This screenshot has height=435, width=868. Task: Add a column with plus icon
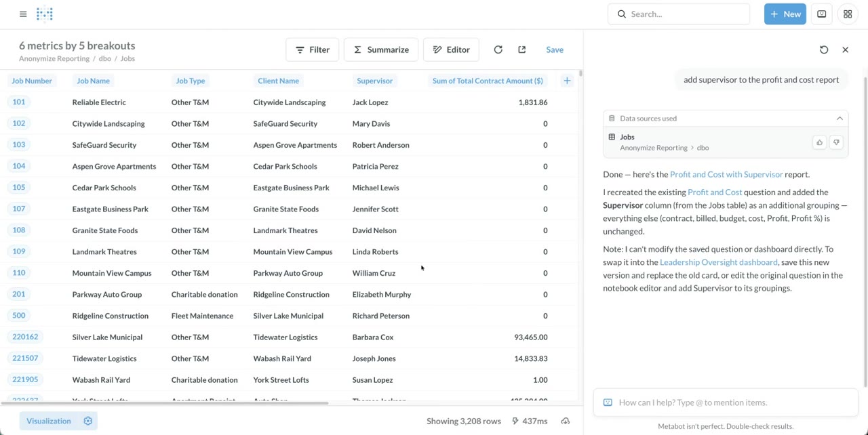point(567,81)
